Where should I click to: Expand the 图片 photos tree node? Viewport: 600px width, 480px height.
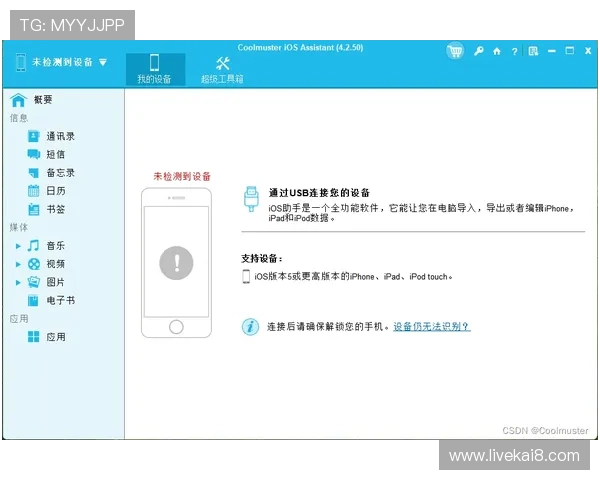pyautogui.click(x=18, y=282)
